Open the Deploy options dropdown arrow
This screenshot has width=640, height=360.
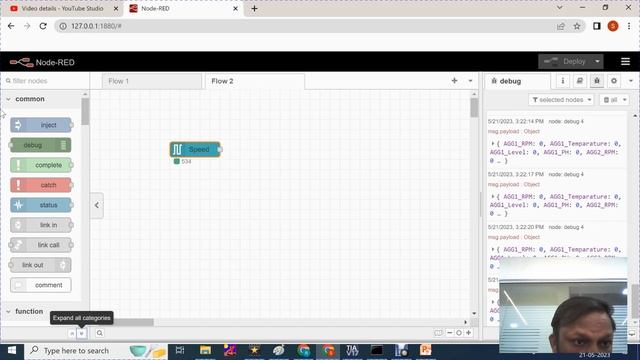598,62
